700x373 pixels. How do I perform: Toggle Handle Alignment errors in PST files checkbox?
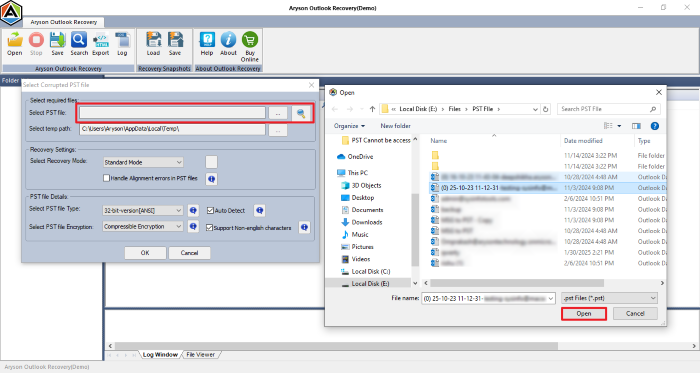click(106, 178)
